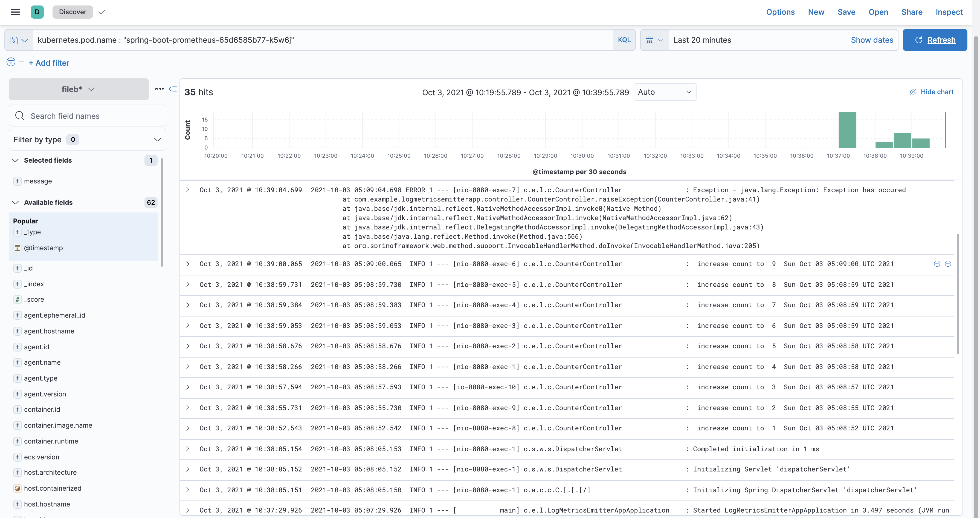Open the fileb* index pattern selector
Screen dimensions: 980x518
coord(79,89)
